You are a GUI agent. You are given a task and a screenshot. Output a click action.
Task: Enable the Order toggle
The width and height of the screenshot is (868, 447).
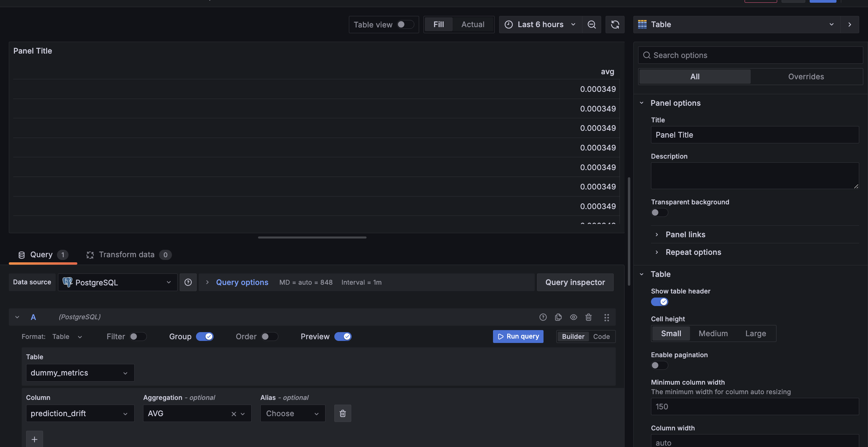coord(270,337)
